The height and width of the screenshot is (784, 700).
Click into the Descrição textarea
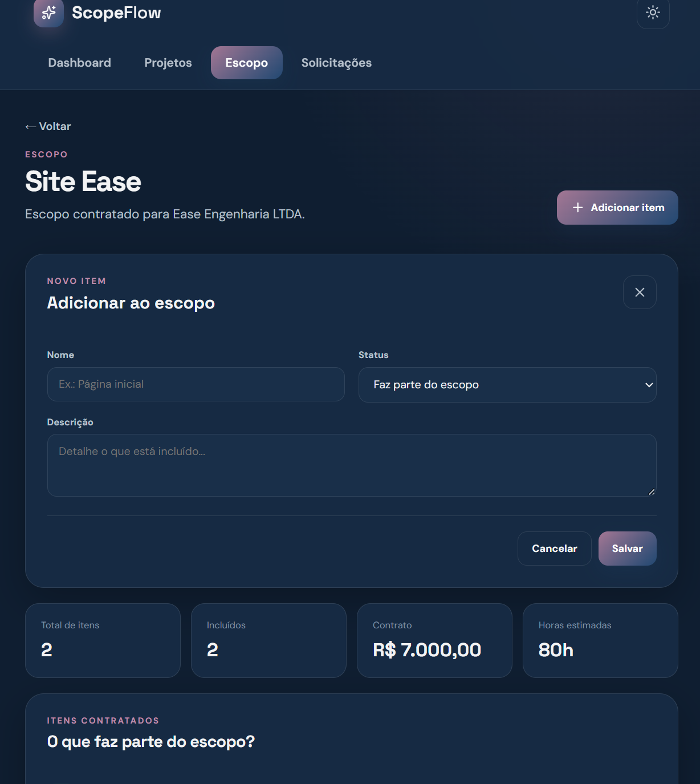point(352,465)
